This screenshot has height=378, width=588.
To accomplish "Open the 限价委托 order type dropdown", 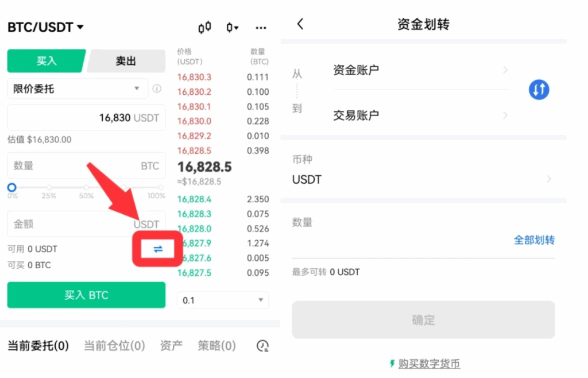I will (75, 89).
